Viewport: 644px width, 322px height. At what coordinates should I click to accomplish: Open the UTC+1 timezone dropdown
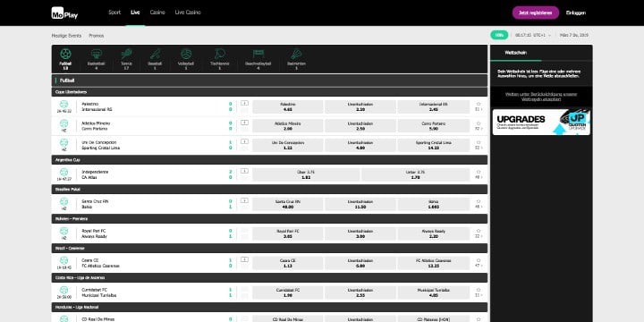pos(533,35)
